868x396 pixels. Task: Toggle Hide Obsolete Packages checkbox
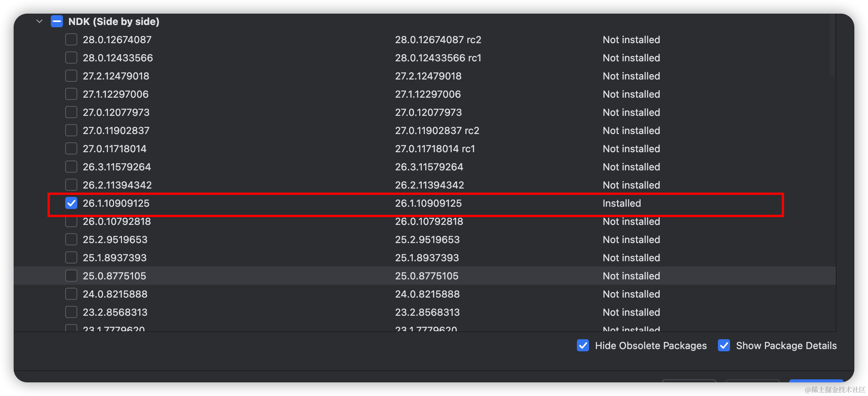(x=583, y=345)
